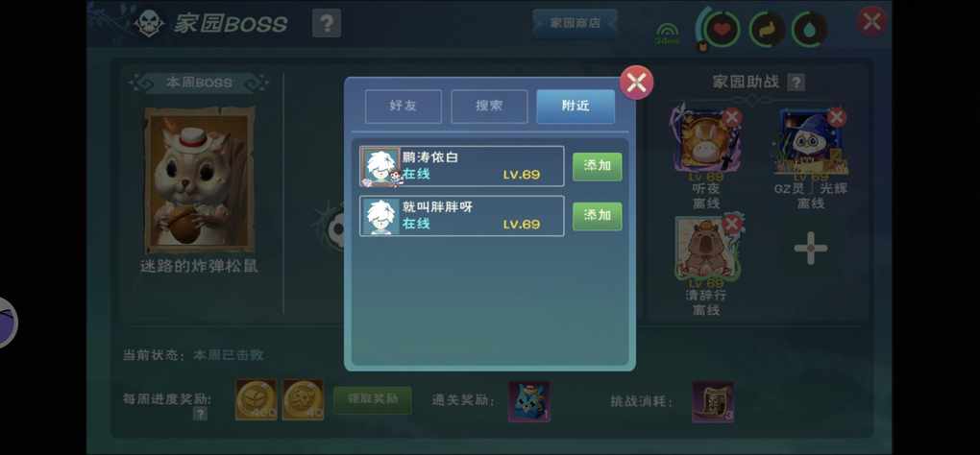Viewport: 980px width, 455px height.
Task: Click the yellow arrow status icon
Action: [x=767, y=30]
